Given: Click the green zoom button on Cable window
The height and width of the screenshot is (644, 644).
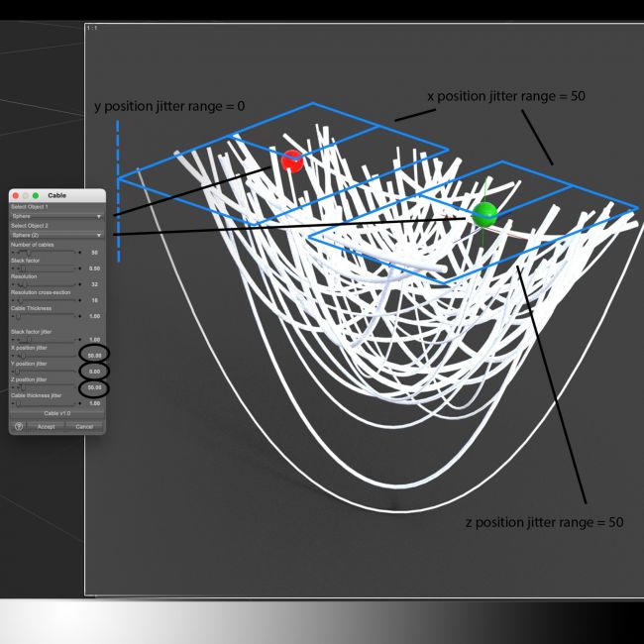Looking at the screenshot, I should click(x=38, y=196).
